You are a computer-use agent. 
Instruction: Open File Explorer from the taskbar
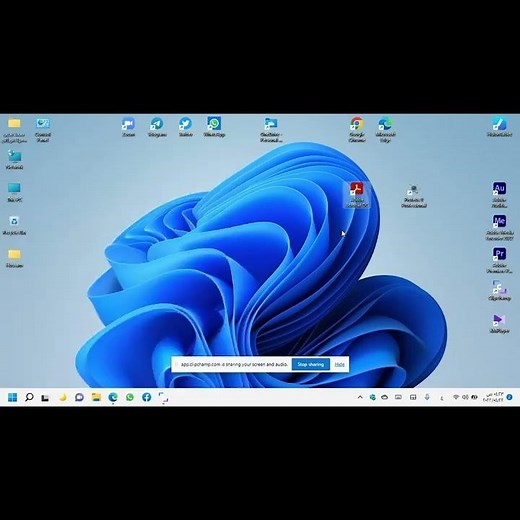tap(96, 397)
